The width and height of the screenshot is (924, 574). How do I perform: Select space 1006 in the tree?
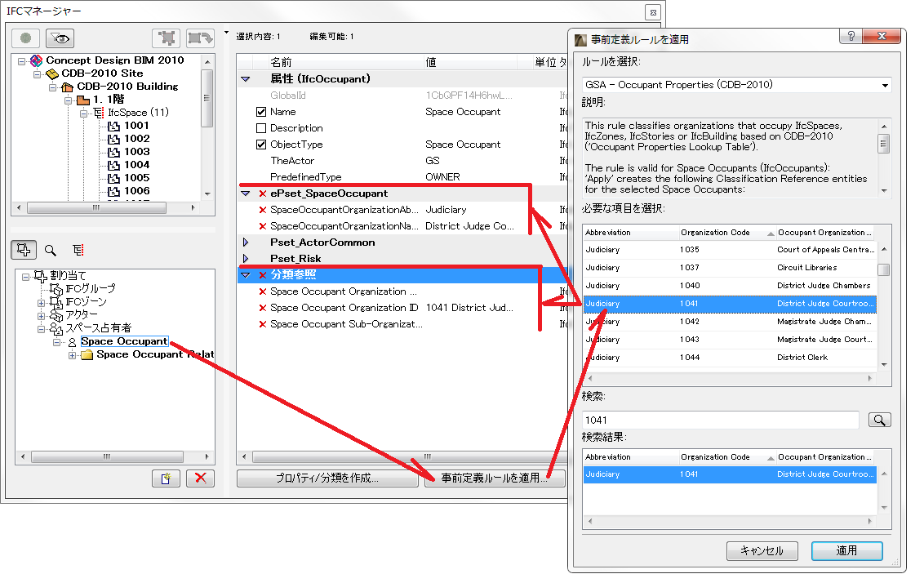tap(129, 190)
